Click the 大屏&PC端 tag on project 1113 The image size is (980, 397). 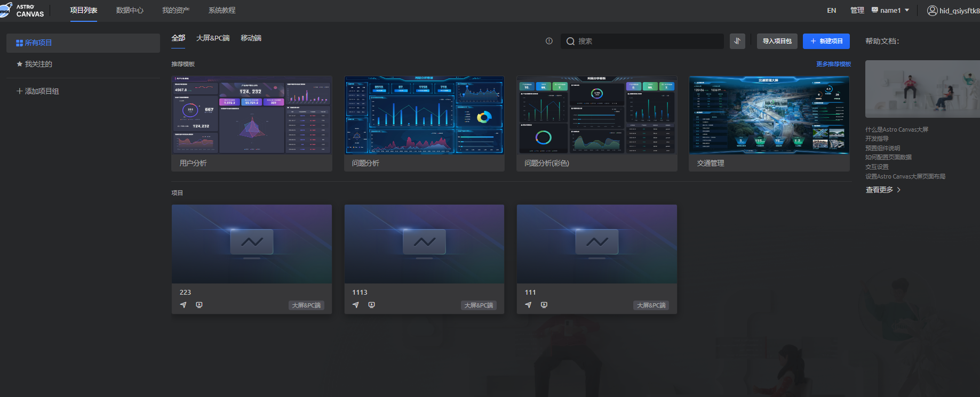pyautogui.click(x=479, y=305)
